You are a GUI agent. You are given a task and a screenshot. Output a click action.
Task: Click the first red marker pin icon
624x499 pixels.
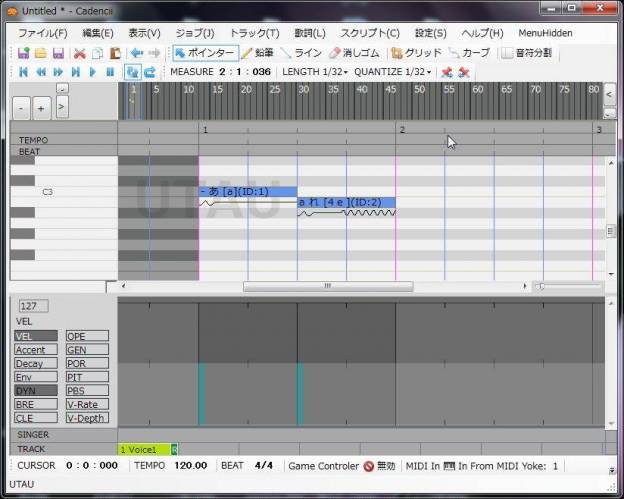[447, 72]
